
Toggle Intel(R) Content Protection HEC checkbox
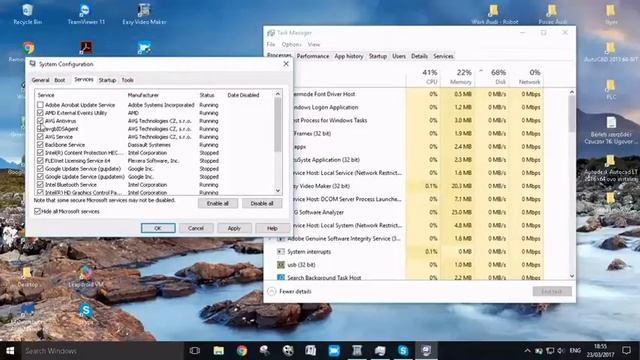tap(40, 153)
